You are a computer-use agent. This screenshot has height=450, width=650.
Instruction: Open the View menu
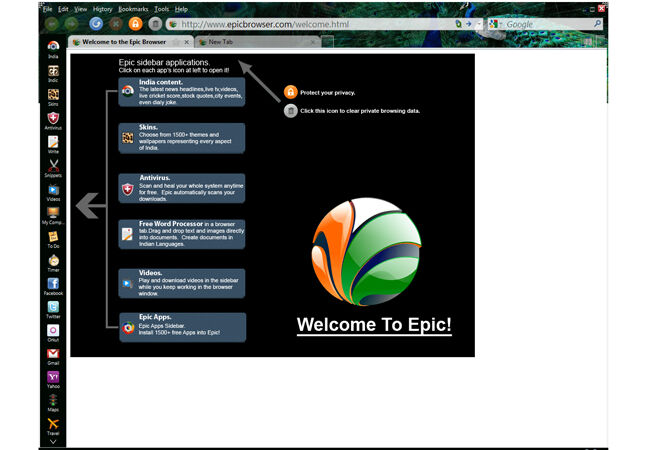(80, 9)
